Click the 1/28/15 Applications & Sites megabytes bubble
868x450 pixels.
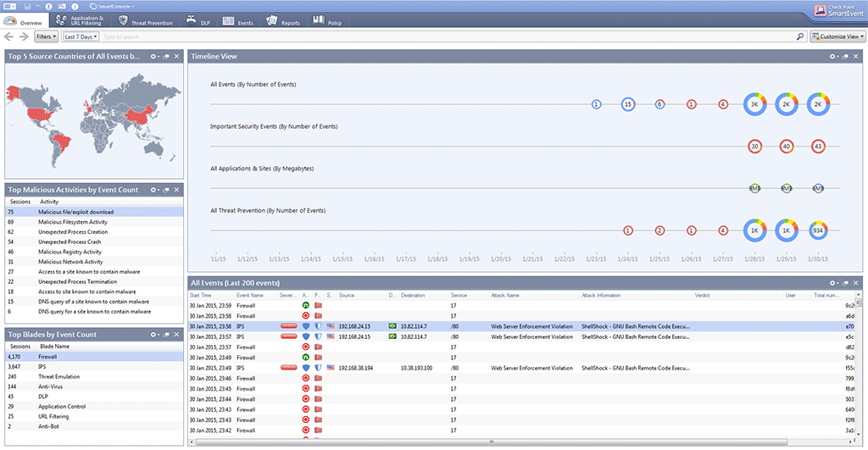(x=754, y=188)
